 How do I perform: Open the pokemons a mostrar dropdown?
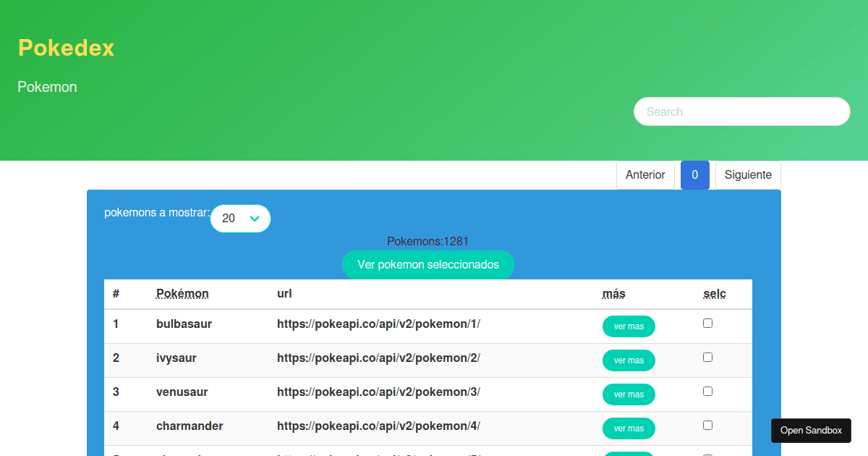coord(240,218)
